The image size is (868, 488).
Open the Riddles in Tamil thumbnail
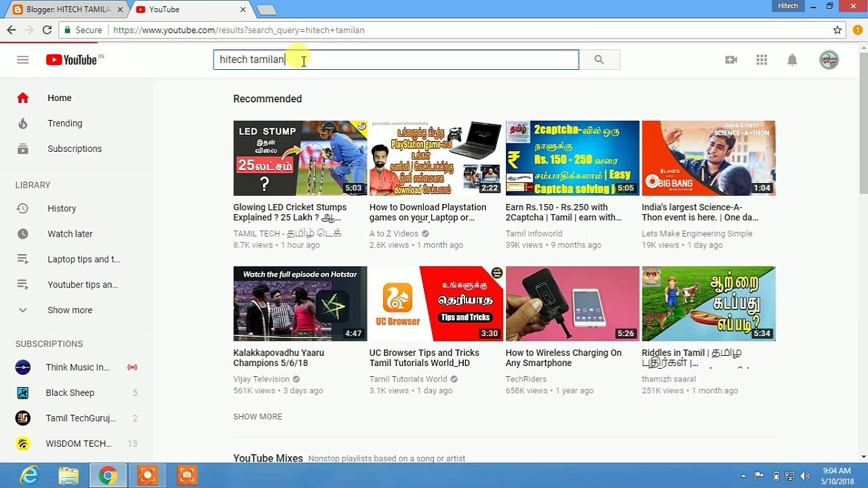(709, 304)
